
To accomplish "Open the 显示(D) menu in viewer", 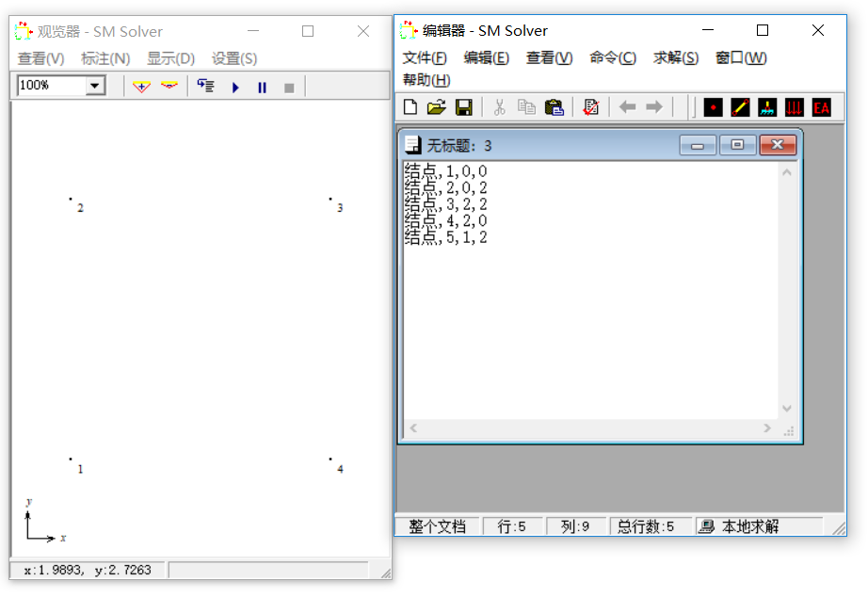I will [x=170, y=58].
